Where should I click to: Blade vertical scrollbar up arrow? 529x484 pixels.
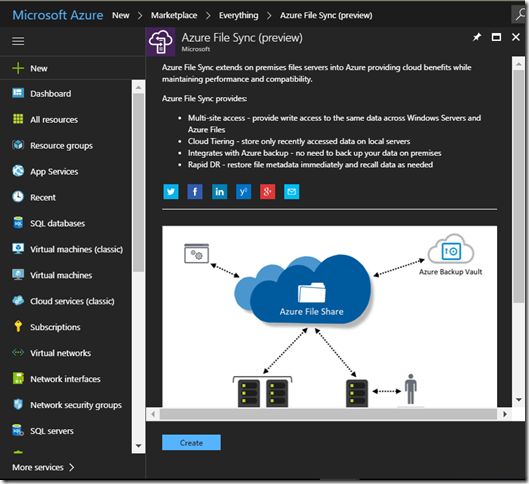coord(519,64)
